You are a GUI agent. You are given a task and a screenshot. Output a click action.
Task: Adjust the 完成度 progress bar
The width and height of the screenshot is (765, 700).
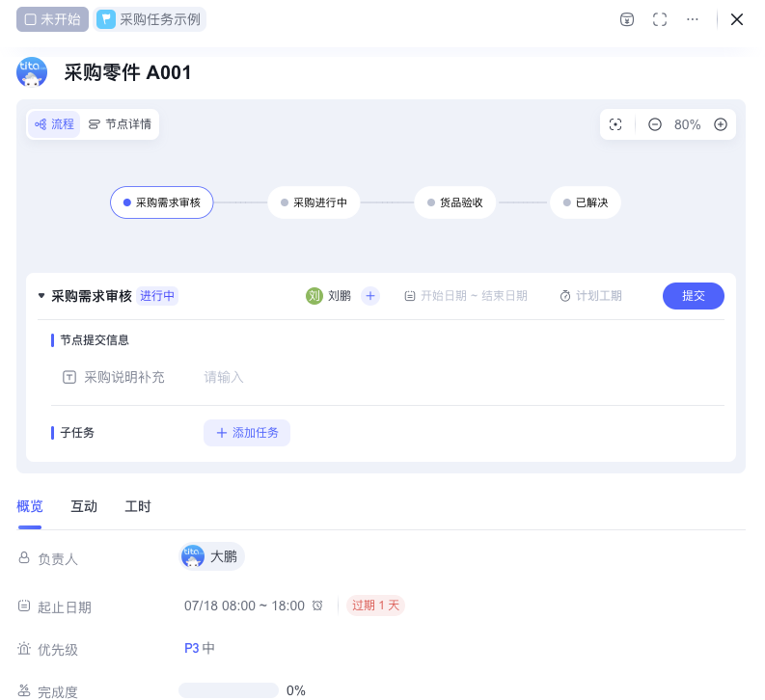coord(229,690)
